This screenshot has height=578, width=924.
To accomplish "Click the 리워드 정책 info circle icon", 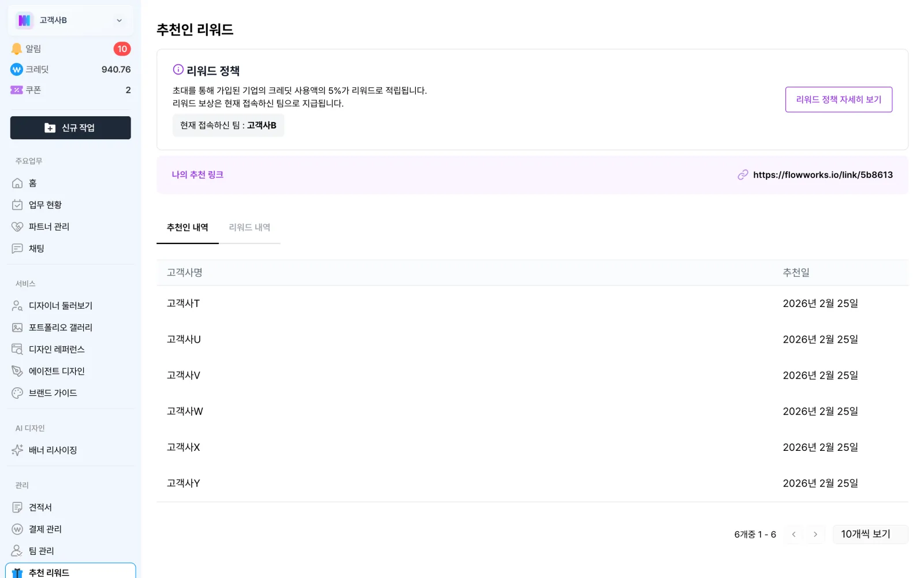I will click(x=178, y=70).
